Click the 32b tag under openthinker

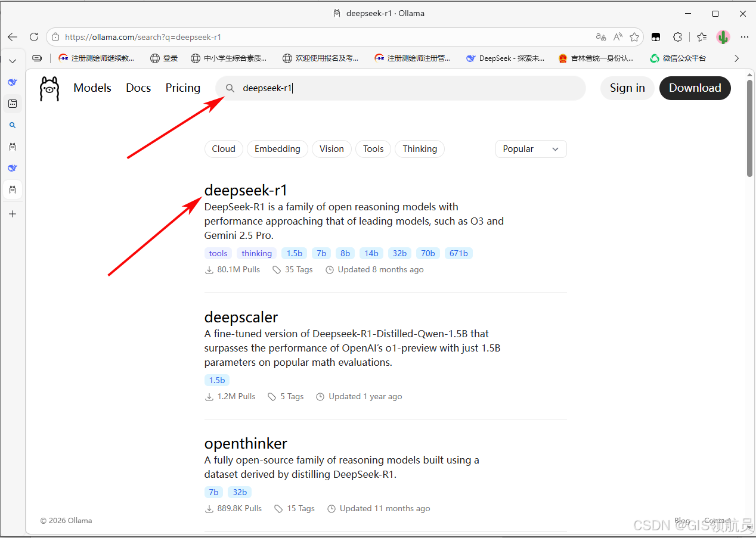[x=240, y=492]
